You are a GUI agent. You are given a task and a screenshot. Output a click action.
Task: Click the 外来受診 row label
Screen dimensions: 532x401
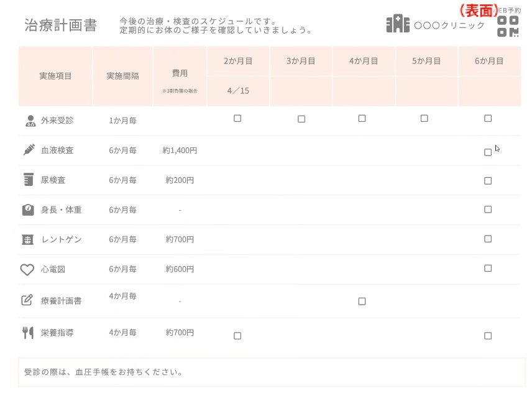click(x=57, y=121)
